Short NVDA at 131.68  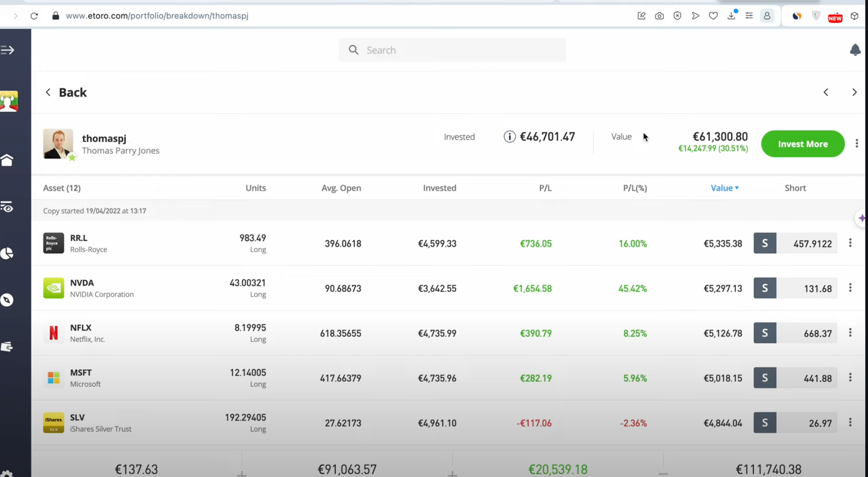[796, 288]
